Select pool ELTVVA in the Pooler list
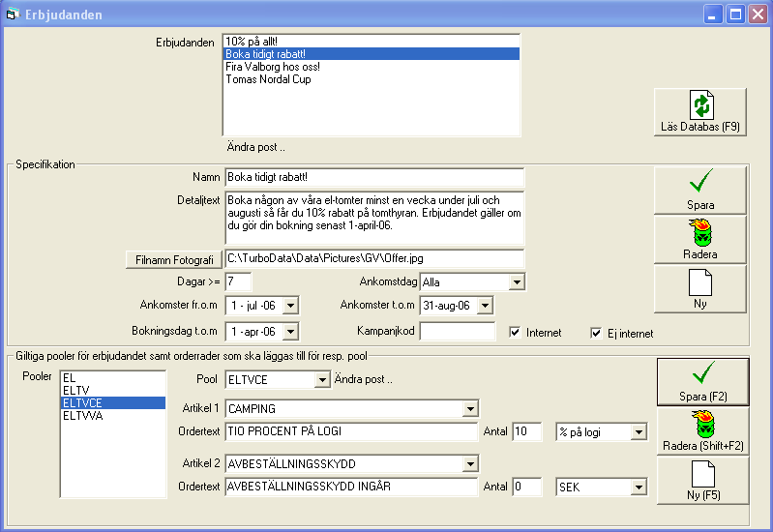773x532 pixels. [113, 416]
